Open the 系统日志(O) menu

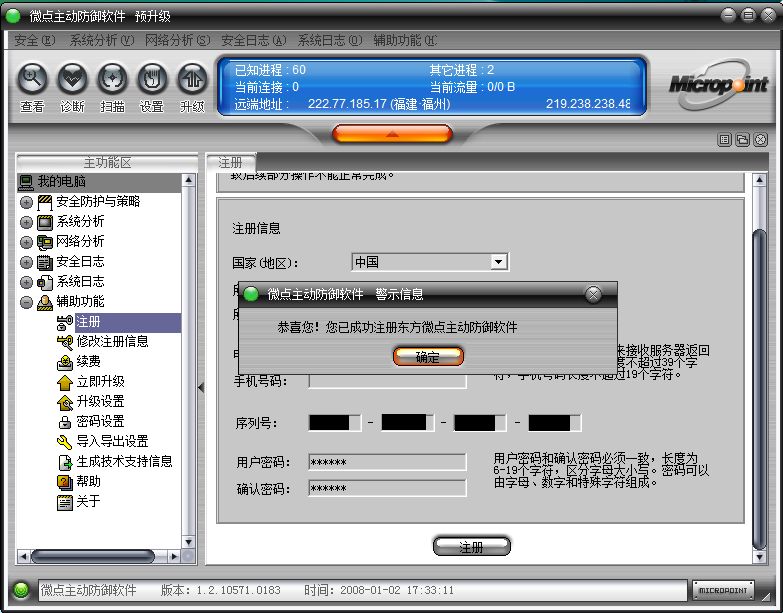tap(330, 40)
